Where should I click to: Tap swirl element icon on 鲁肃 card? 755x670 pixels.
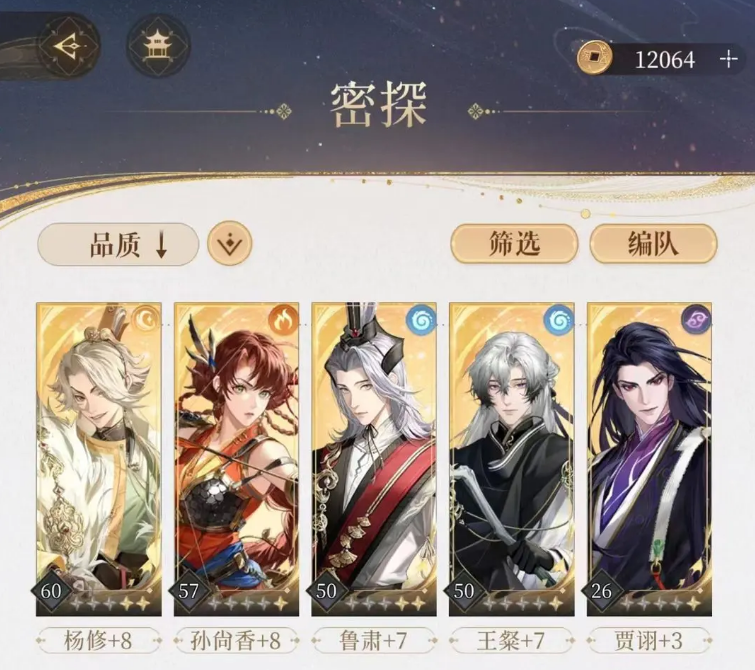[x=421, y=319]
